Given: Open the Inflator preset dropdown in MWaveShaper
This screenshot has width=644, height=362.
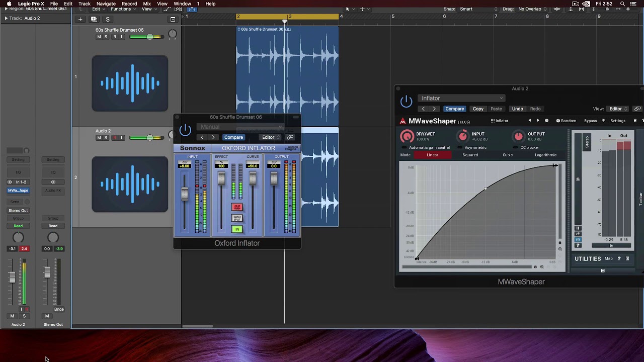Looking at the screenshot, I should tap(461, 99).
